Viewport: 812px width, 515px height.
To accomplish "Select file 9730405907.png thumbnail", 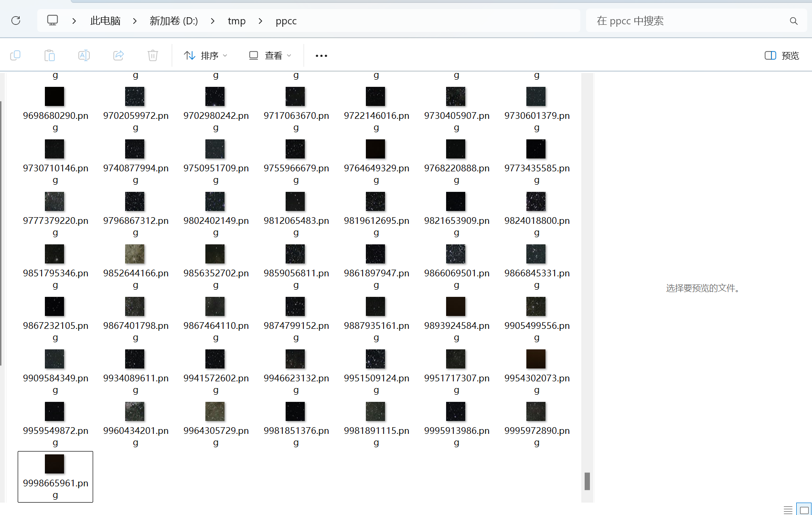I will pyautogui.click(x=456, y=96).
